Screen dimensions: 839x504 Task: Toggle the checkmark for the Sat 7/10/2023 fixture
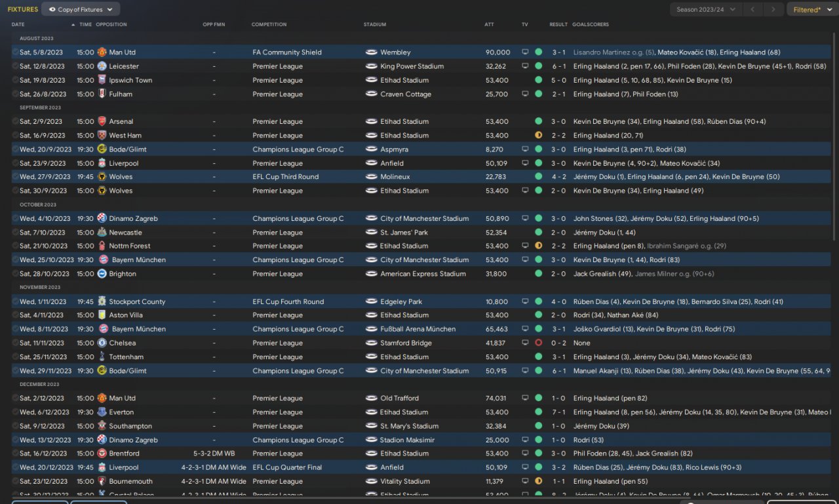click(15, 232)
